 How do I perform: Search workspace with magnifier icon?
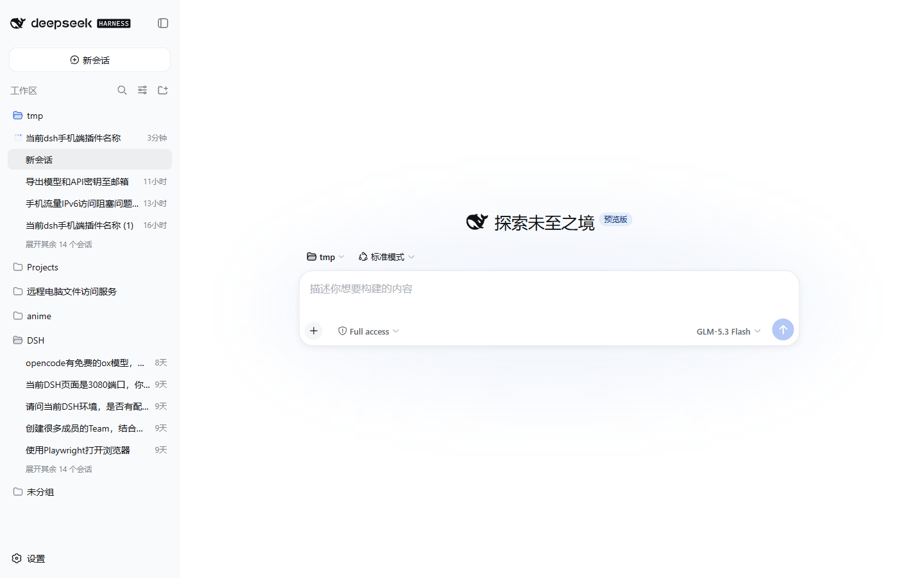tap(122, 91)
